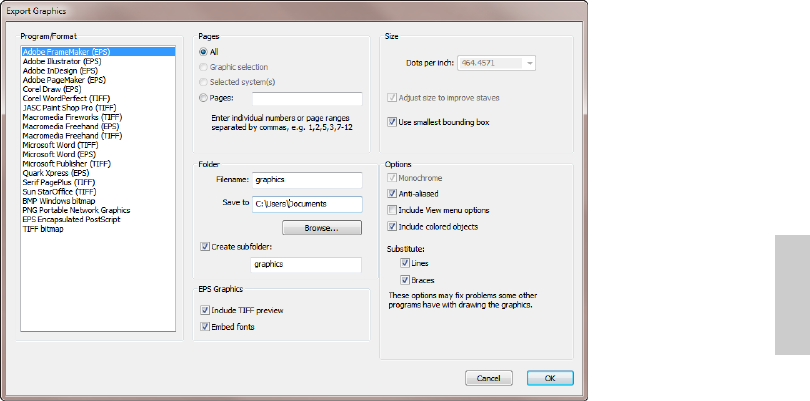Select Corel WordPerfect (TIFF) format
Screen dimensions: 810x401
click(x=98, y=98)
